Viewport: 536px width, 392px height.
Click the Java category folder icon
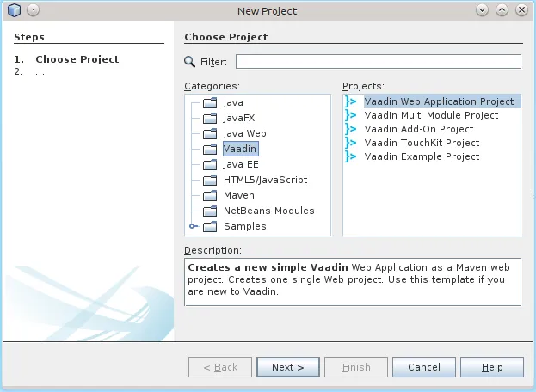210,102
